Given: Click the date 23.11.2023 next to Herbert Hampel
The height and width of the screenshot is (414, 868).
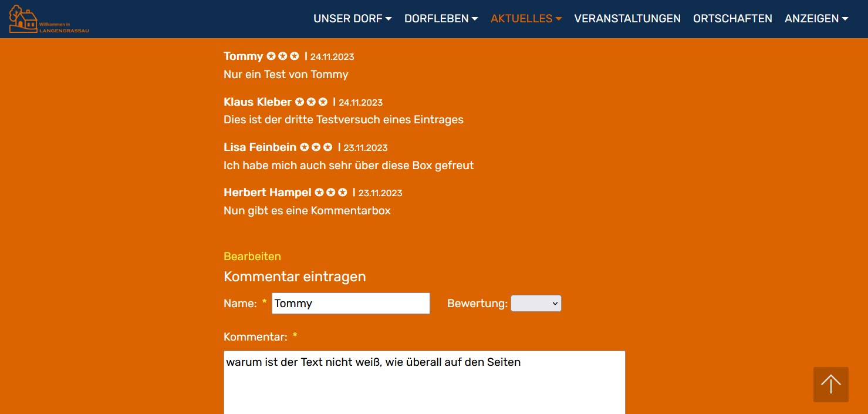Looking at the screenshot, I should coord(380,193).
